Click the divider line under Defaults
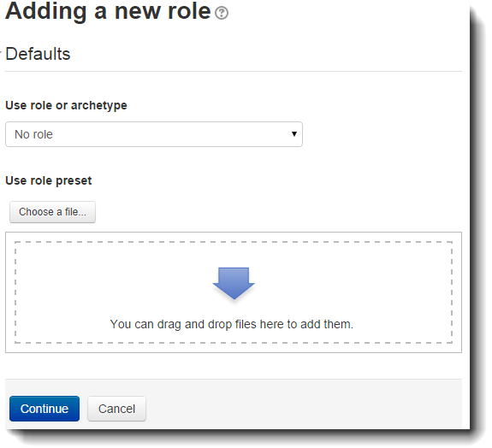 234,71
